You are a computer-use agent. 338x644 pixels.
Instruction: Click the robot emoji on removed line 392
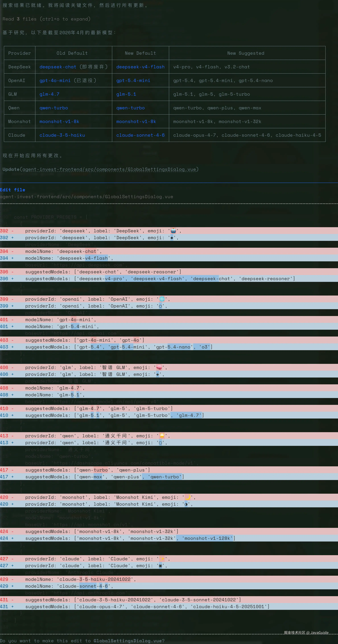173,231
